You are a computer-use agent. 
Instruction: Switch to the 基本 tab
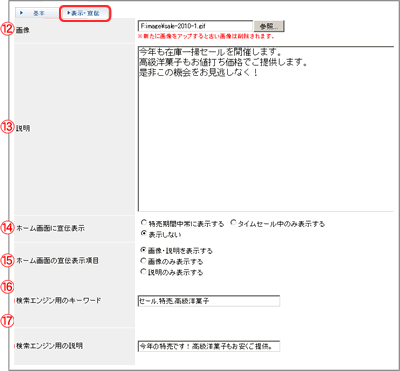pos(37,13)
